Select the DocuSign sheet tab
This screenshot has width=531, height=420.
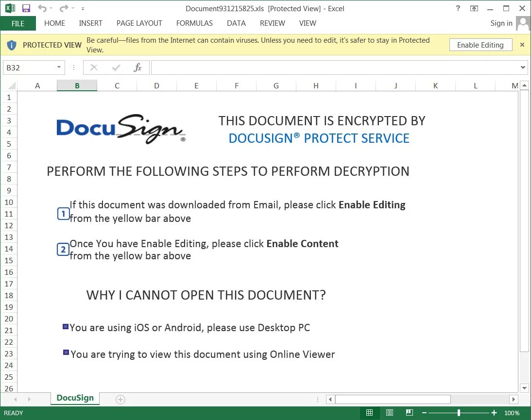point(75,398)
